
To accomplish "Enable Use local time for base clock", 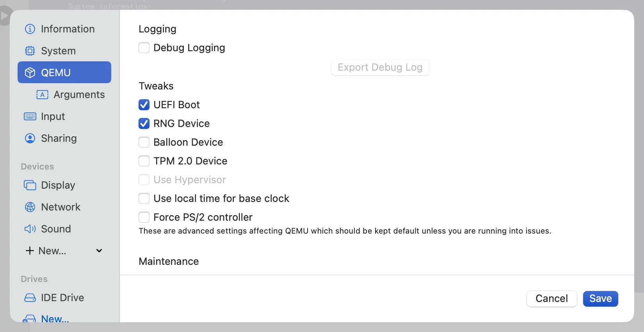I will [144, 198].
